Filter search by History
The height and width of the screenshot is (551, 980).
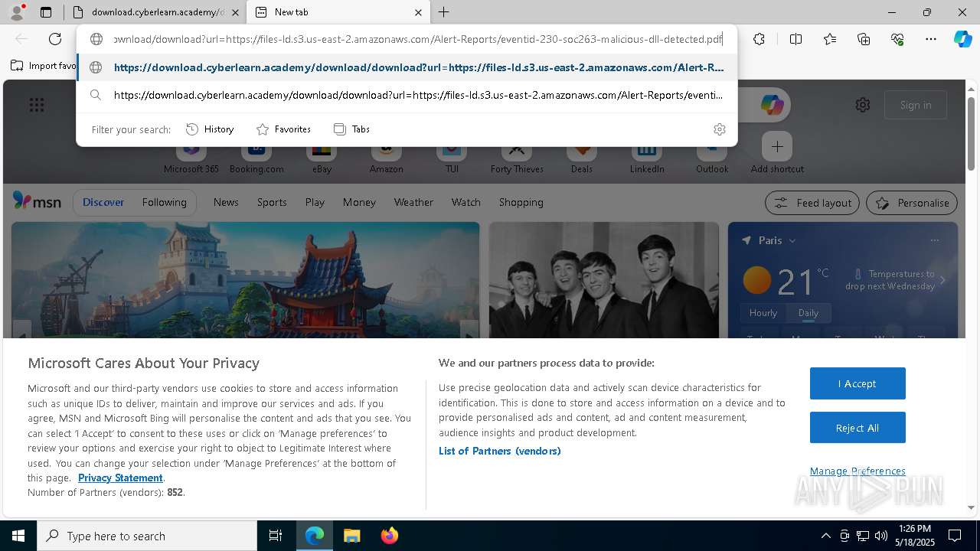click(x=210, y=129)
